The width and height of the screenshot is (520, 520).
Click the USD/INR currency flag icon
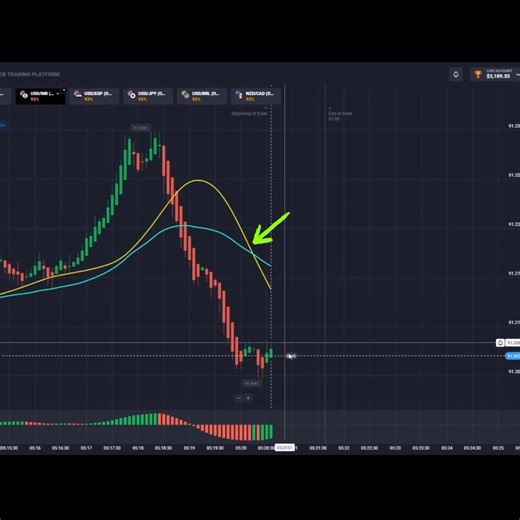[24, 95]
